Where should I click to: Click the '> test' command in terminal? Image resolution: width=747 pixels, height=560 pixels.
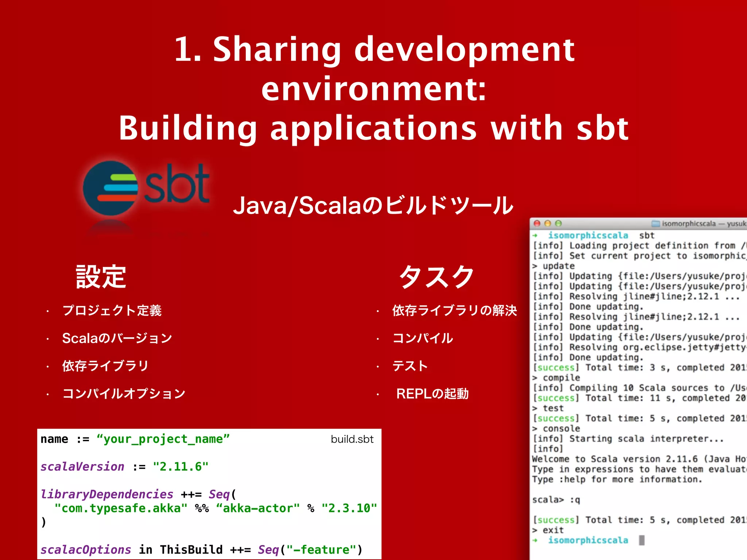[x=548, y=408]
